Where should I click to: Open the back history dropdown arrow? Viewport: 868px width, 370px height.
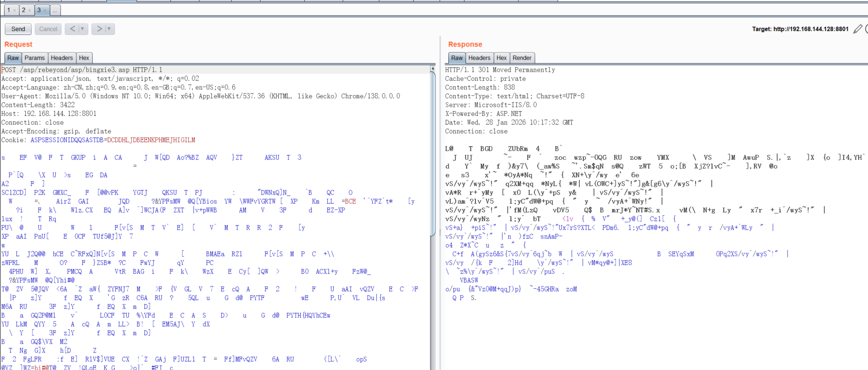click(82, 29)
